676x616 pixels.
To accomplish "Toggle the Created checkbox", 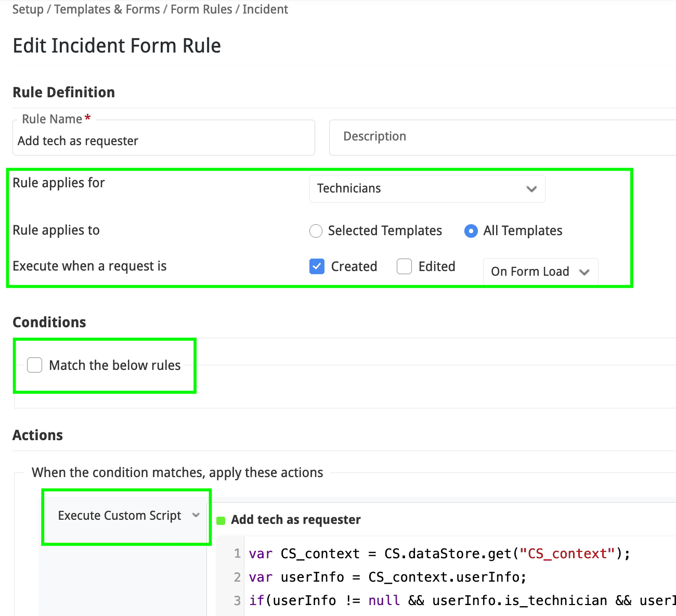I will [x=317, y=266].
